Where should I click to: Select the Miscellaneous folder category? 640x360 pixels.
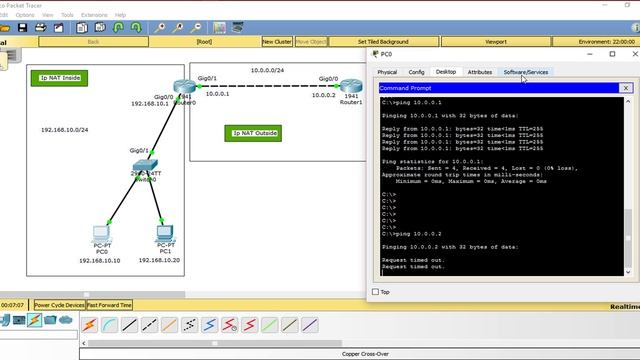coord(50,320)
